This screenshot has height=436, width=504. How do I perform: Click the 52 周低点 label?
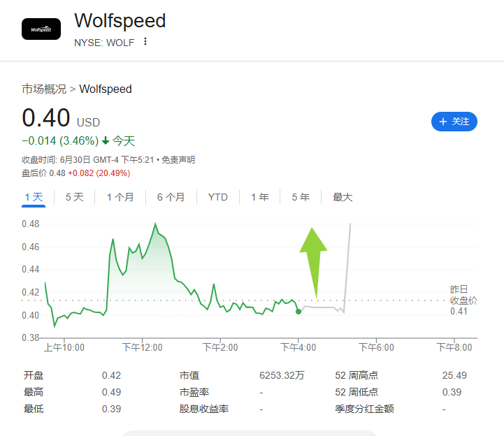tap(357, 392)
